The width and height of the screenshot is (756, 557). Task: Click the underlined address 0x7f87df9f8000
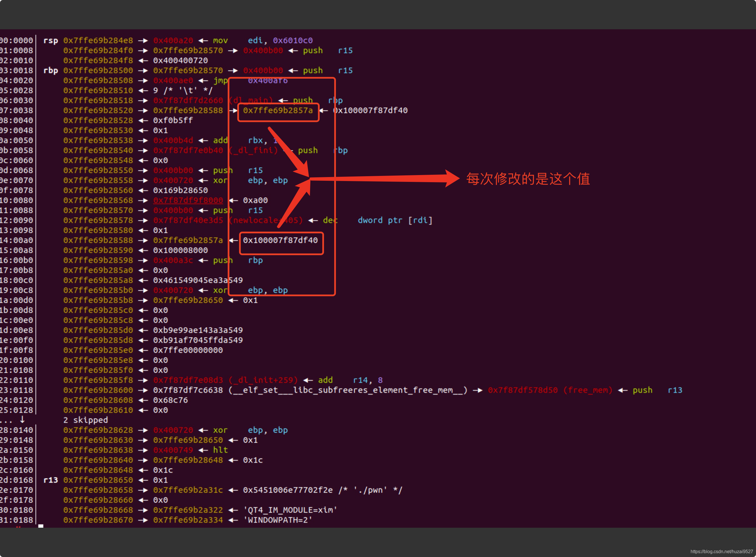[x=188, y=200]
